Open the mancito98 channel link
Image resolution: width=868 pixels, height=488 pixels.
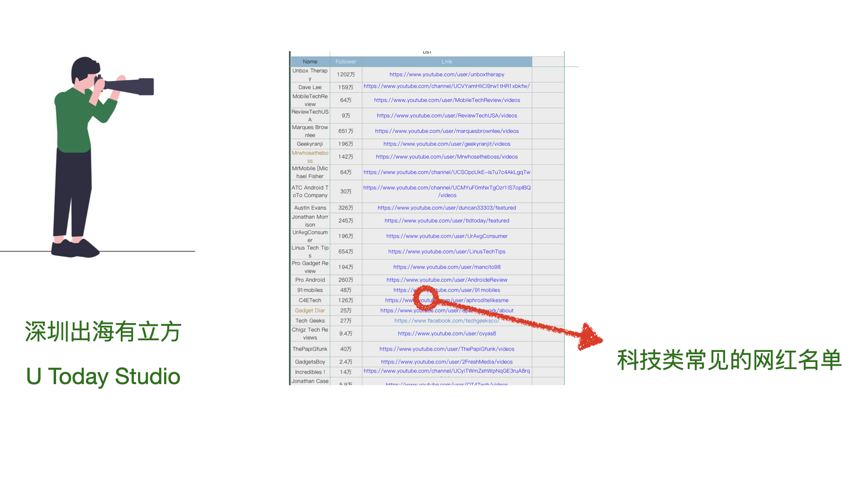click(x=447, y=267)
